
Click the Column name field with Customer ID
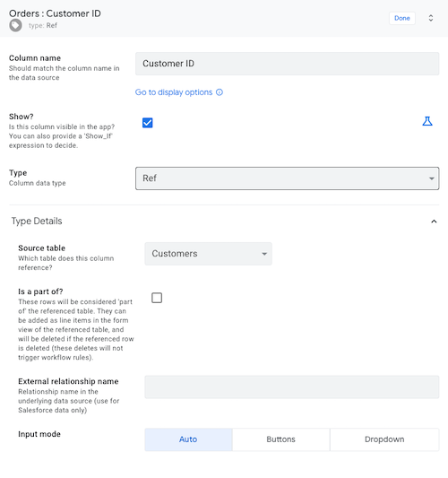pos(288,64)
